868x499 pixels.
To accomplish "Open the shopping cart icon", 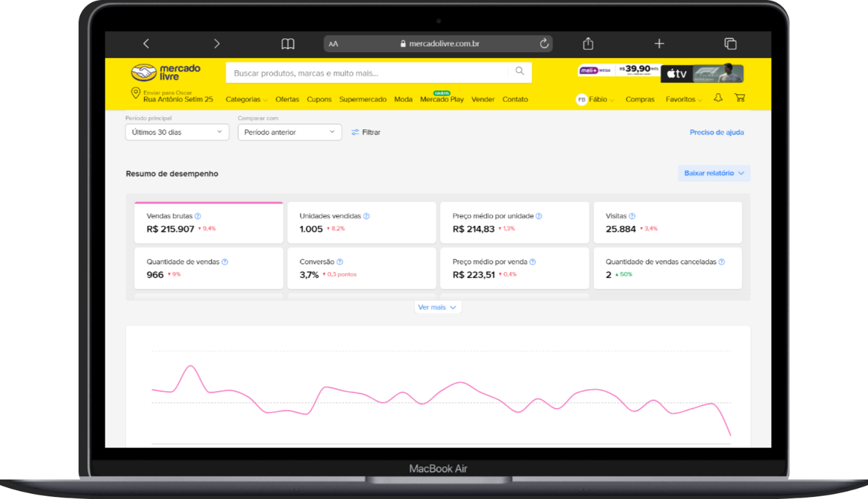I will (740, 98).
